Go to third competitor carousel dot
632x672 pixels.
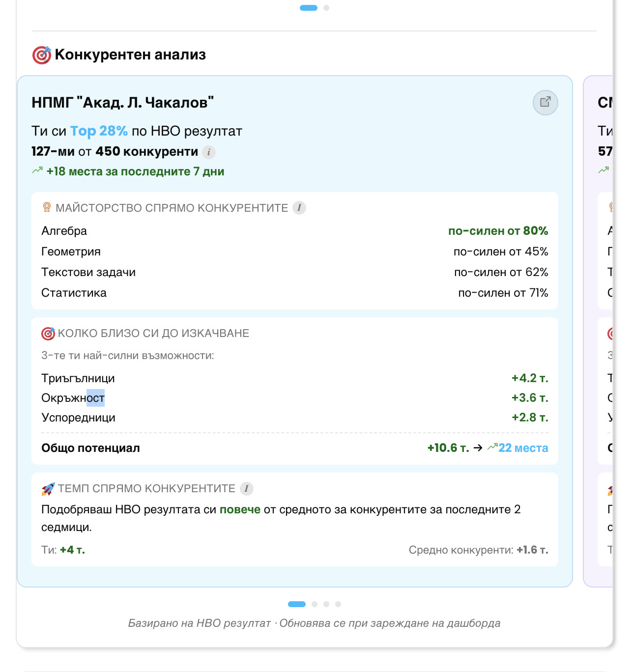pos(326,604)
